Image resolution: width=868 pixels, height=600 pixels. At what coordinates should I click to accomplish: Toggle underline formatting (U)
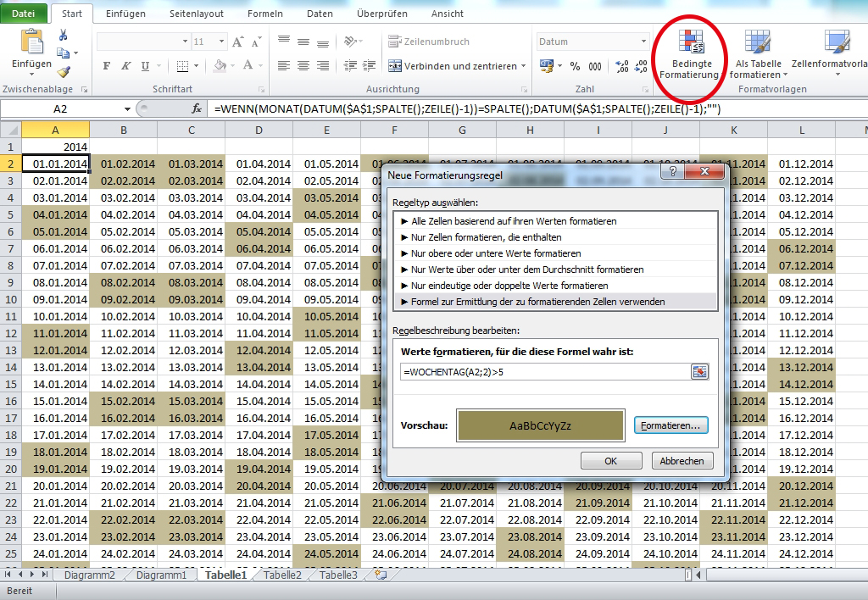click(x=145, y=66)
